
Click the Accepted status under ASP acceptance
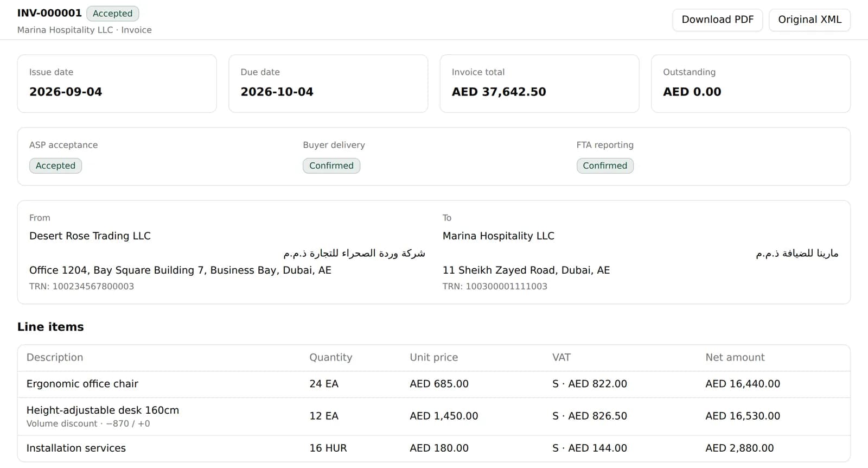[55, 166]
